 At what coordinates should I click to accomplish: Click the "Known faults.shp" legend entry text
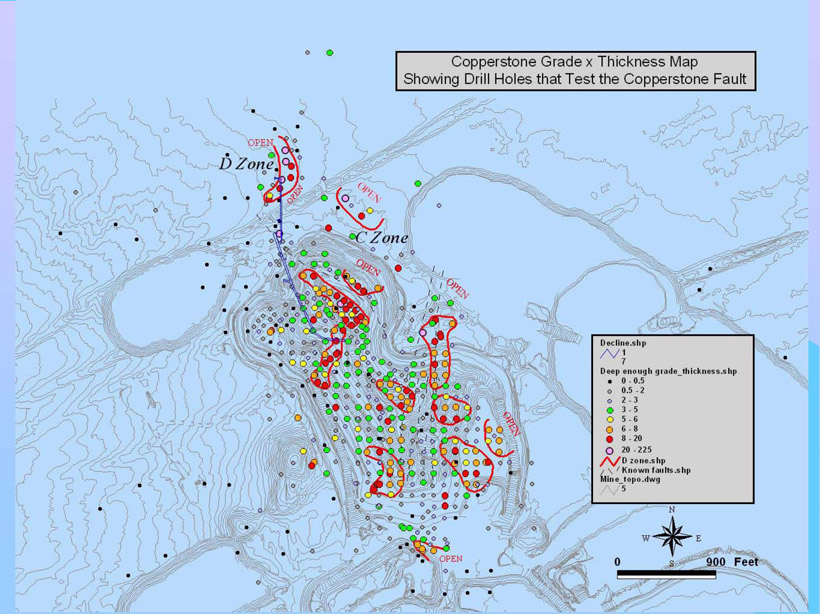(x=656, y=470)
